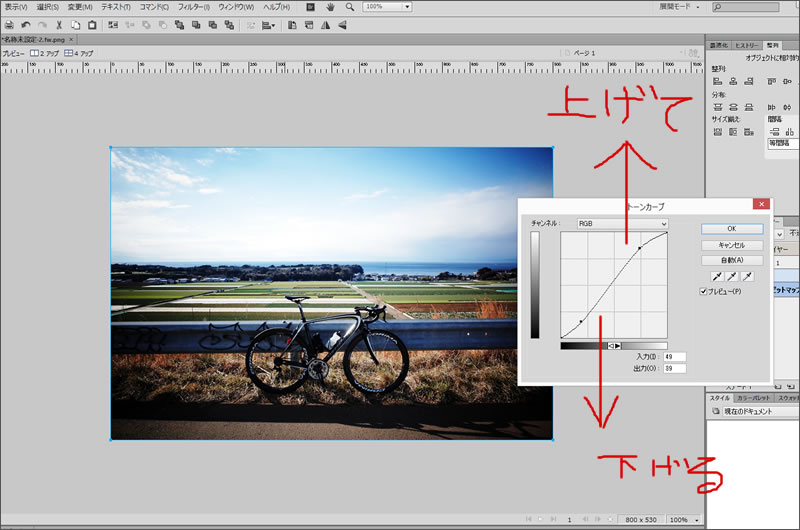Click the upper control point on the tone curve
Image resolution: width=800 pixels, height=530 pixels.
tap(640, 248)
